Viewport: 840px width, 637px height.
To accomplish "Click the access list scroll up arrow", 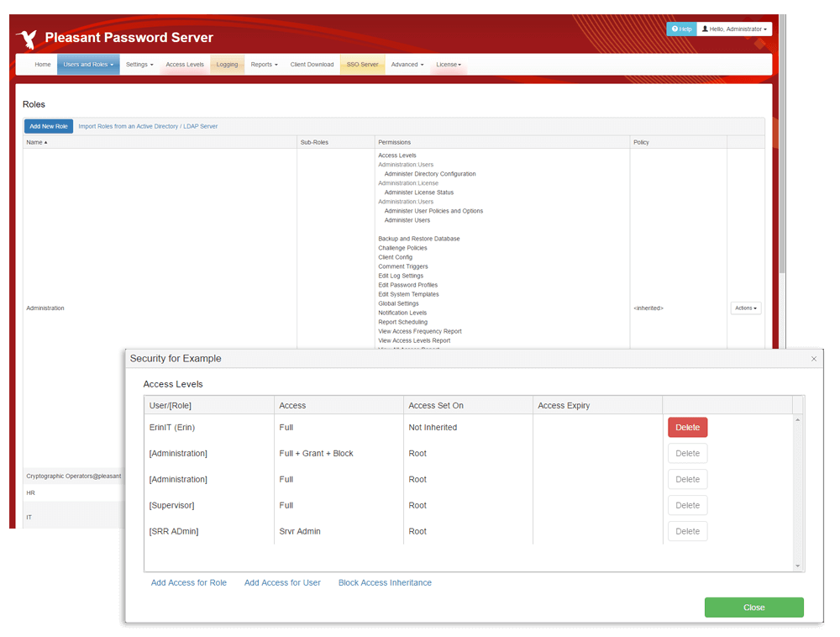I will tap(798, 419).
